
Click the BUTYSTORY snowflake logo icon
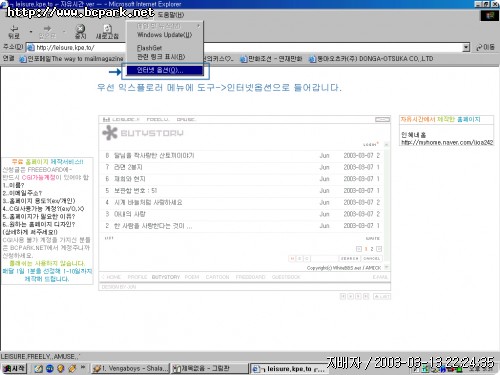[110, 133]
